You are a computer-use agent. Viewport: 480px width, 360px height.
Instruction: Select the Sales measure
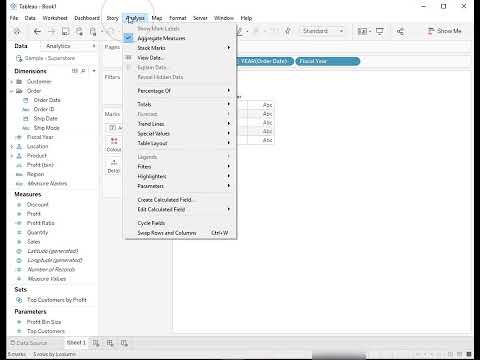[x=33, y=242]
